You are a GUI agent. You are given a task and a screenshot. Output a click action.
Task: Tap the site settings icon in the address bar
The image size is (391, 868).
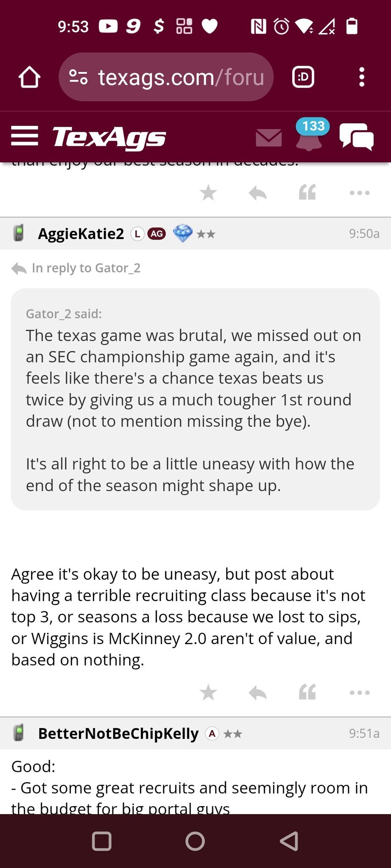coord(78,77)
